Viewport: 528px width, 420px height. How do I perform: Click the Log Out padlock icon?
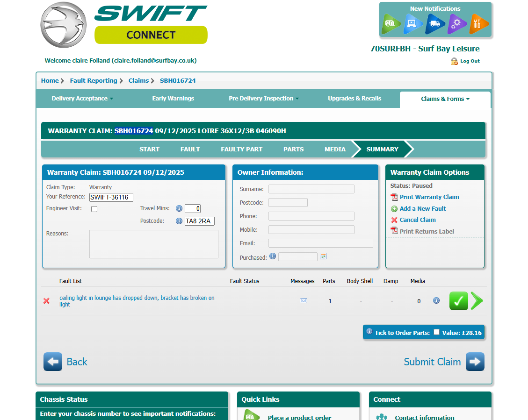click(x=454, y=61)
